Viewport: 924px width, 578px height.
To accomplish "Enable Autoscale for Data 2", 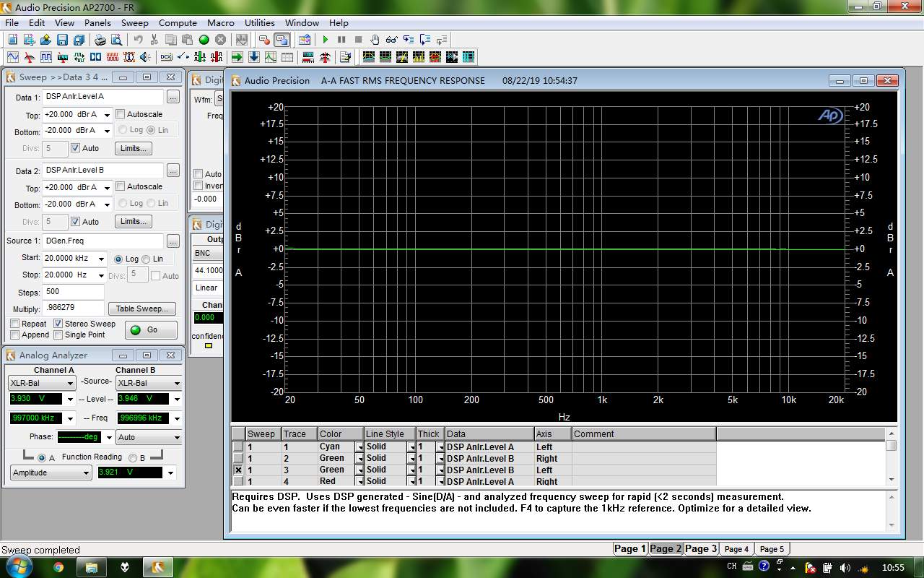I will (x=121, y=186).
